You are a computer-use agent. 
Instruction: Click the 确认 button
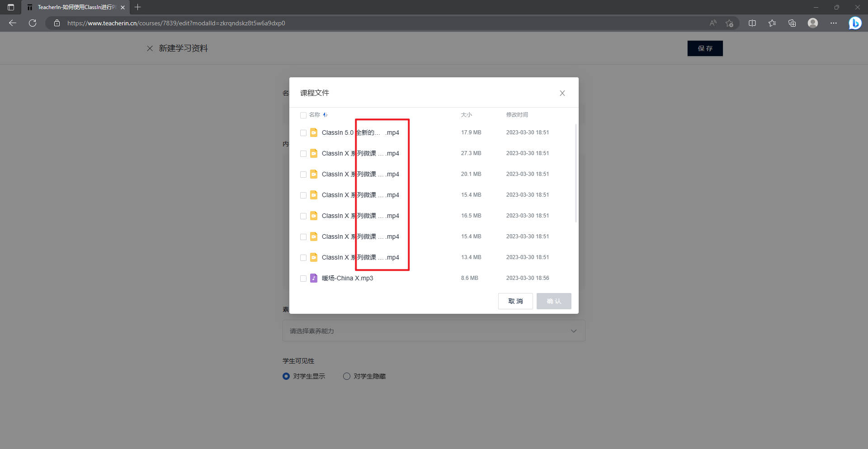(x=554, y=301)
